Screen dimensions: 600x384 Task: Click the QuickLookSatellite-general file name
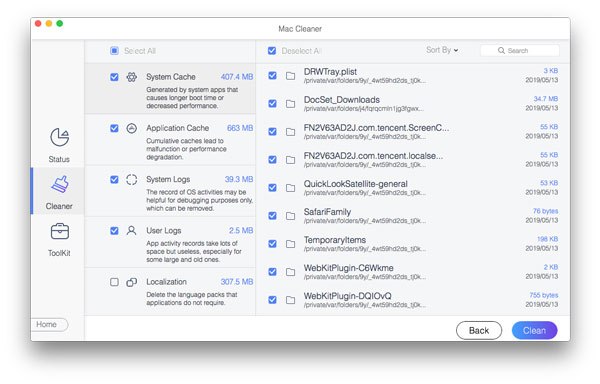click(355, 184)
